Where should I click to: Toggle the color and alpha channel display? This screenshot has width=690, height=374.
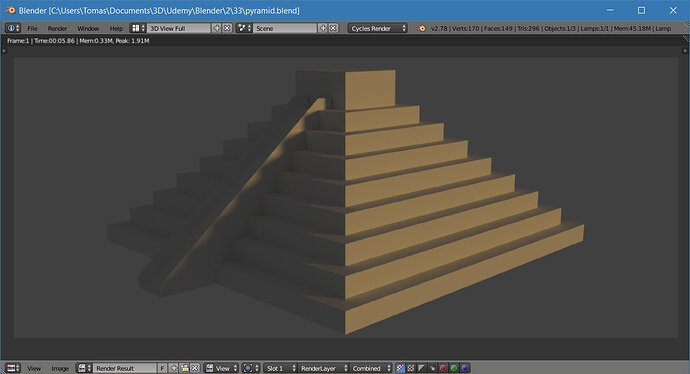pyautogui.click(x=400, y=368)
